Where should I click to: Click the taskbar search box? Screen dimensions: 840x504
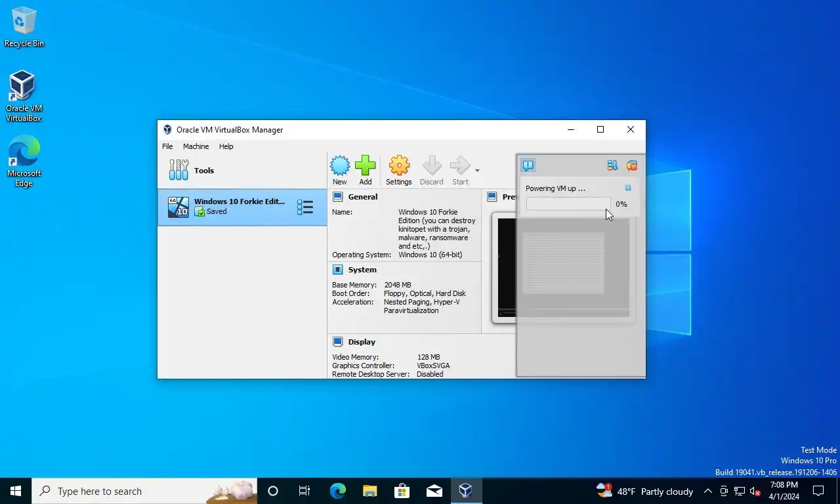[x=144, y=491]
